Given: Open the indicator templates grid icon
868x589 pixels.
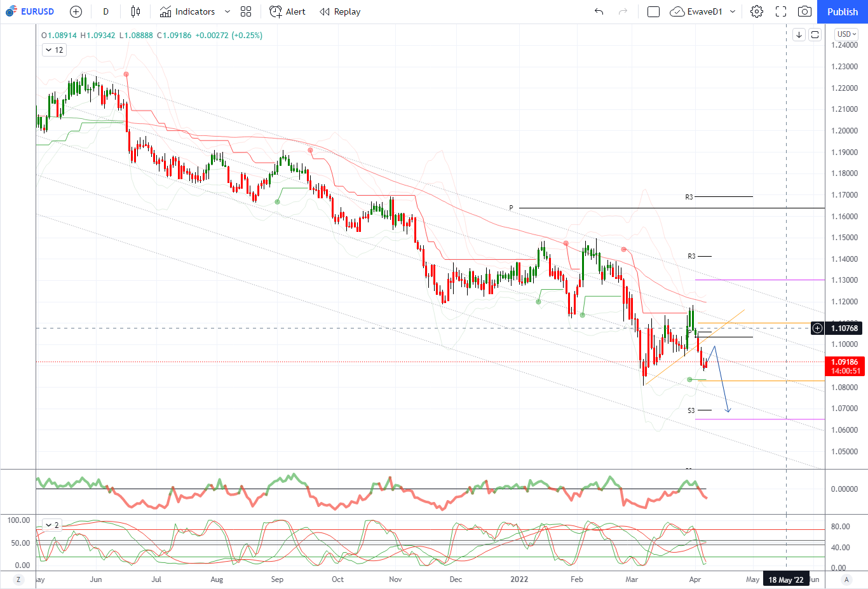Looking at the screenshot, I should (246, 11).
